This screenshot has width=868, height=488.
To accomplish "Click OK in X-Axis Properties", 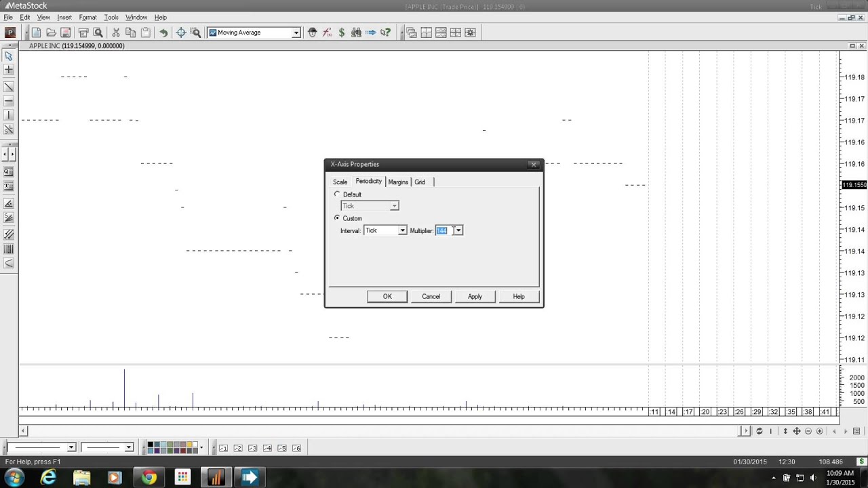I will click(387, 296).
